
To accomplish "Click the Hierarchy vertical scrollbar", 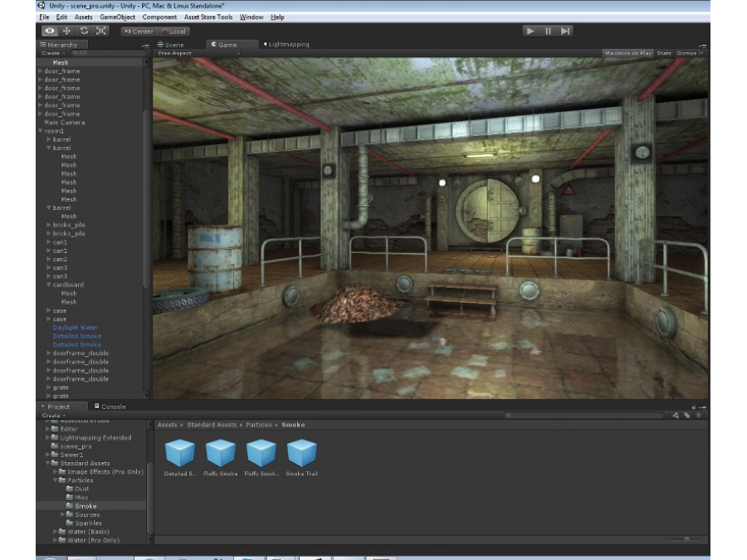I will coord(147,197).
